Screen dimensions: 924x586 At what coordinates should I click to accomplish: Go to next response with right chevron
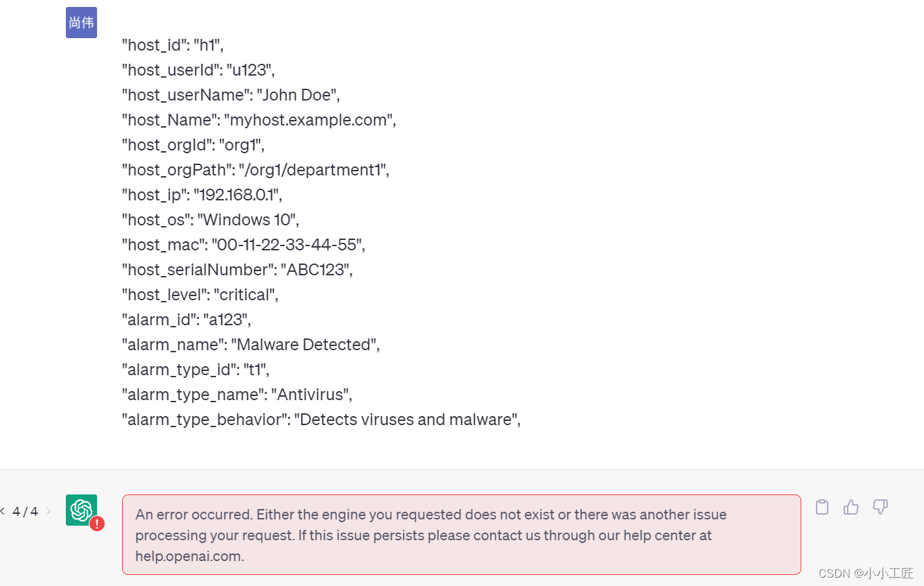tap(49, 512)
